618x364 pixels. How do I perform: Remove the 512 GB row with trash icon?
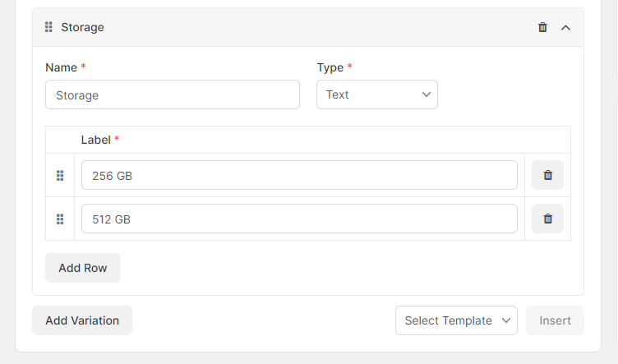548,219
